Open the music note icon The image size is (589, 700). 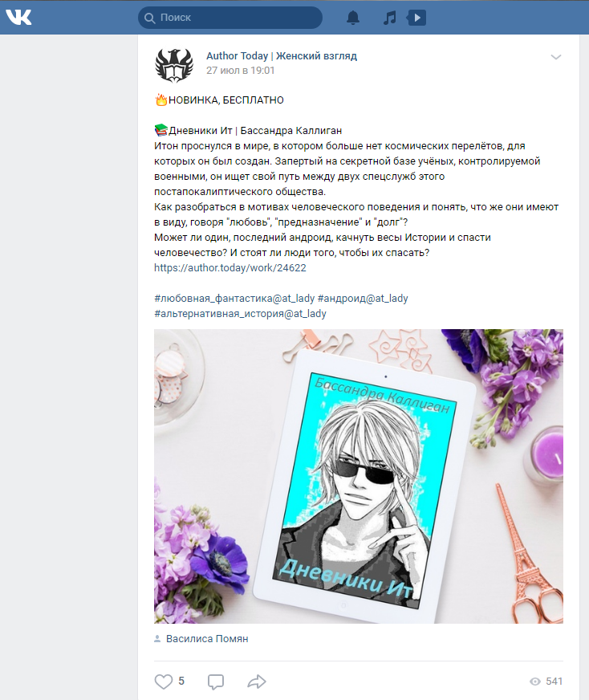pos(389,18)
